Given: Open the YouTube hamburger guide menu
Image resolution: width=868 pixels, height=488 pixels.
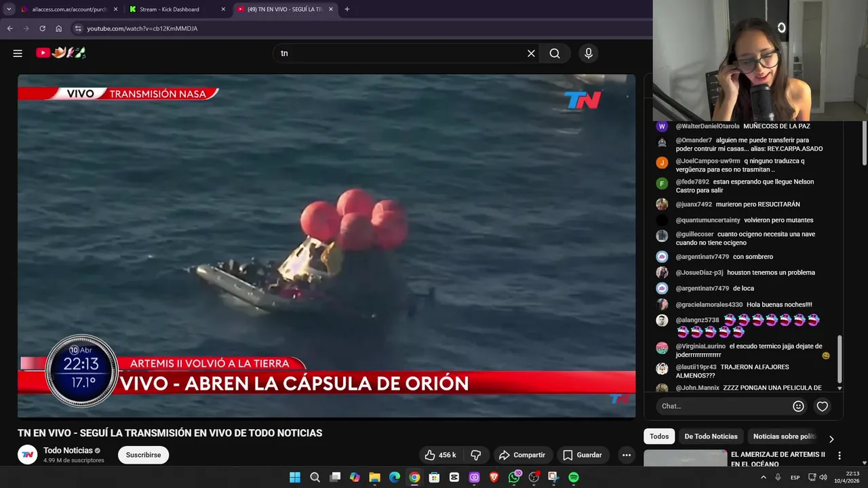Looking at the screenshot, I should pyautogui.click(x=18, y=54).
